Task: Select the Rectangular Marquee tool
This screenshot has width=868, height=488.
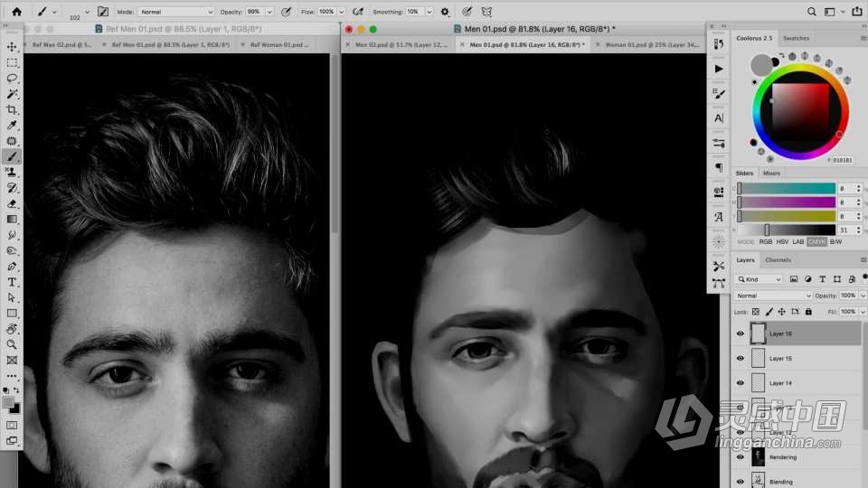Action: tap(12, 62)
